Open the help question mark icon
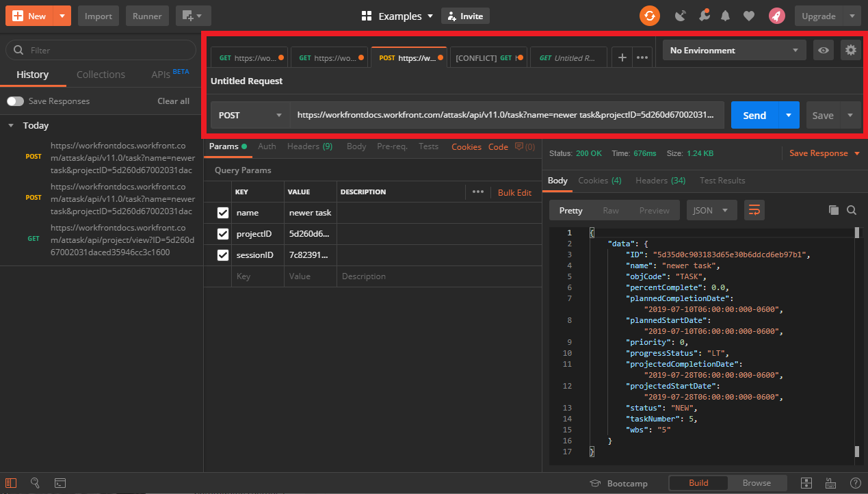Image resolution: width=868 pixels, height=494 pixels. click(x=855, y=483)
